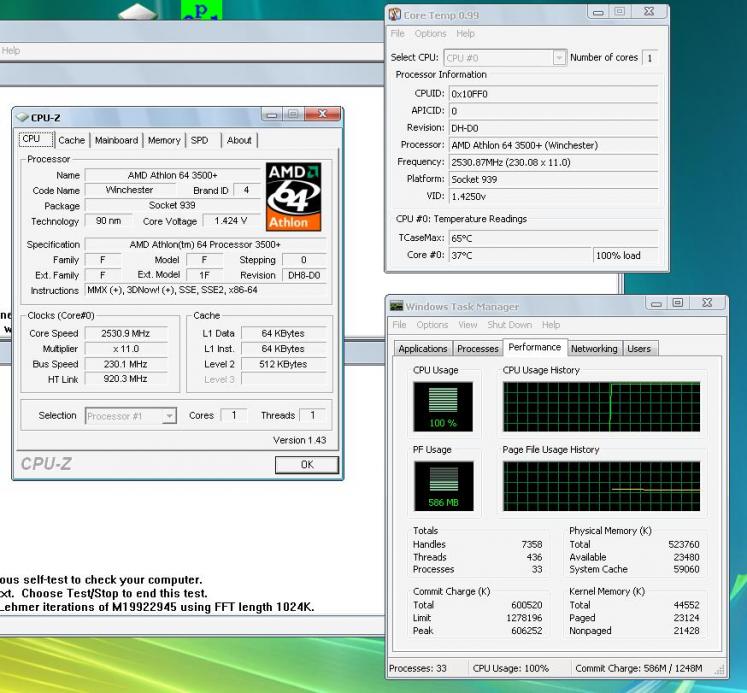Switch to the Processes tab in Task Manager
The height and width of the screenshot is (693, 747).
[478, 349]
